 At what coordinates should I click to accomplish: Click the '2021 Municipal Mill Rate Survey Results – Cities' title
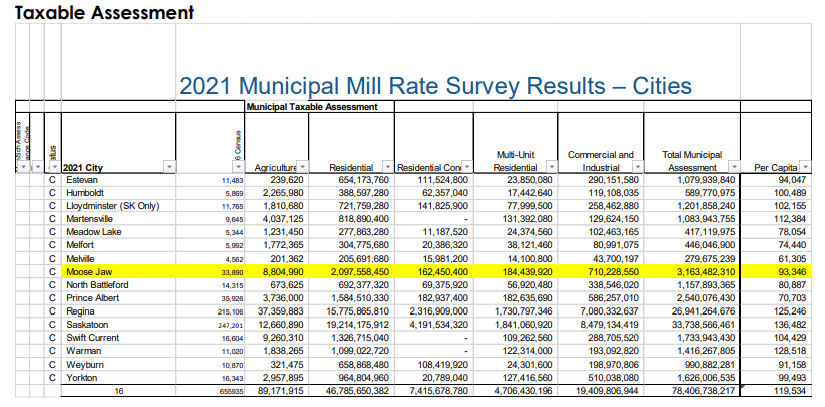click(x=435, y=86)
